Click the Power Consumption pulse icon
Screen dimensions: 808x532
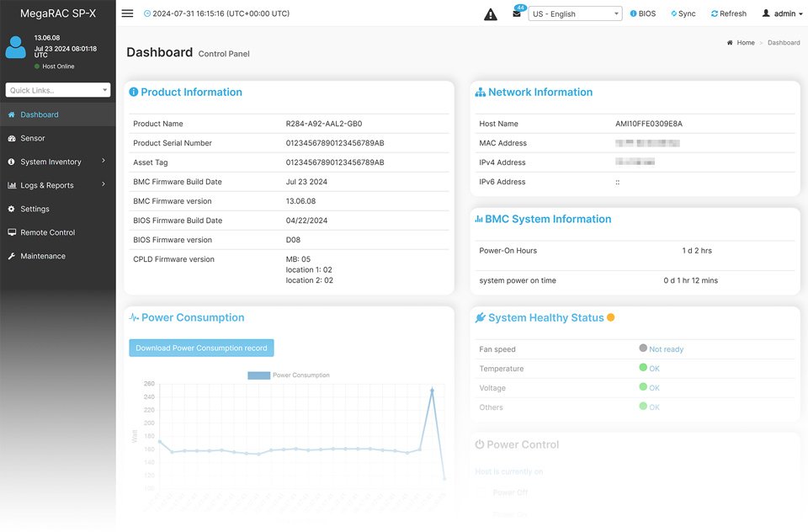coord(134,318)
